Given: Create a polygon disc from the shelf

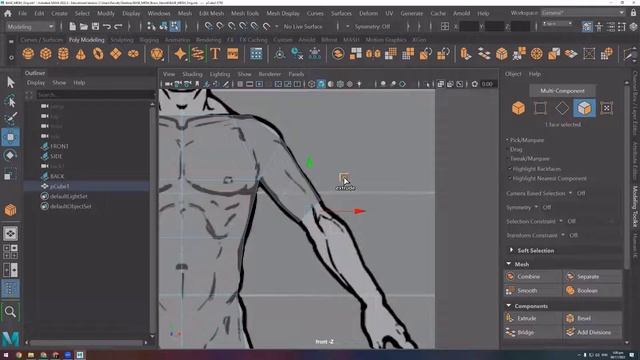Looking at the screenshot, I should [133, 53].
